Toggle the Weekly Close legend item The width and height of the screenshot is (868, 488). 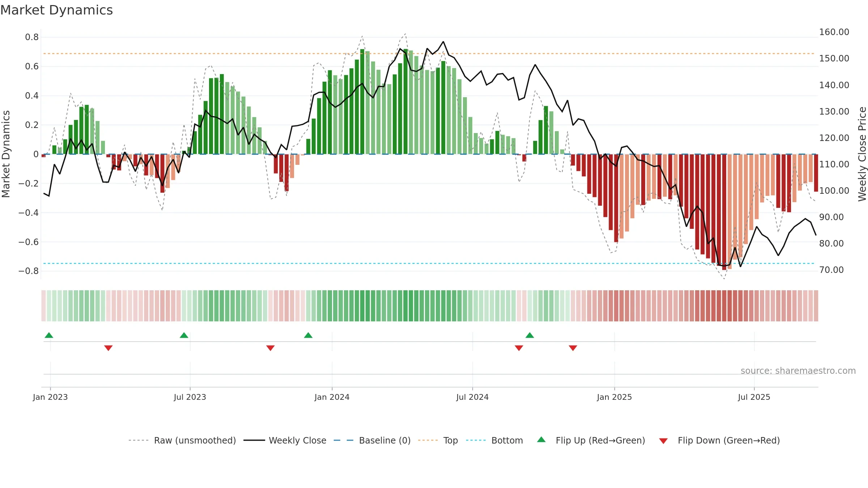point(285,440)
